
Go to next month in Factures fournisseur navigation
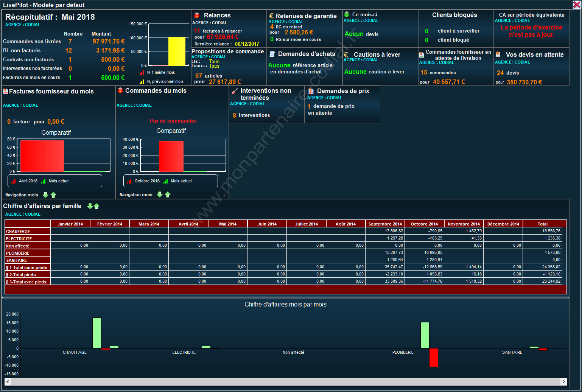[x=53, y=195]
